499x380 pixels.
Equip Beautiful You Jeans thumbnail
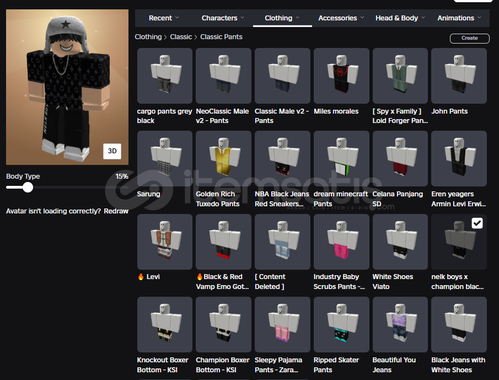pyautogui.click(x=400, y=325)
